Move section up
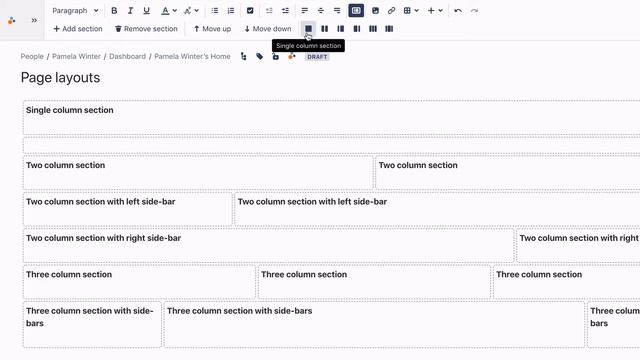The image size is (640, 360). click(212, 29)
